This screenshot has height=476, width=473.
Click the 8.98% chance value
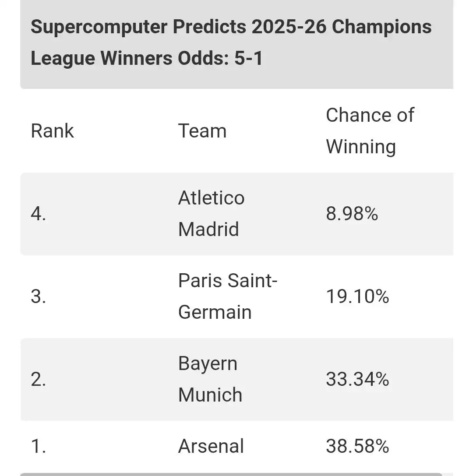(x=352, y=214)
